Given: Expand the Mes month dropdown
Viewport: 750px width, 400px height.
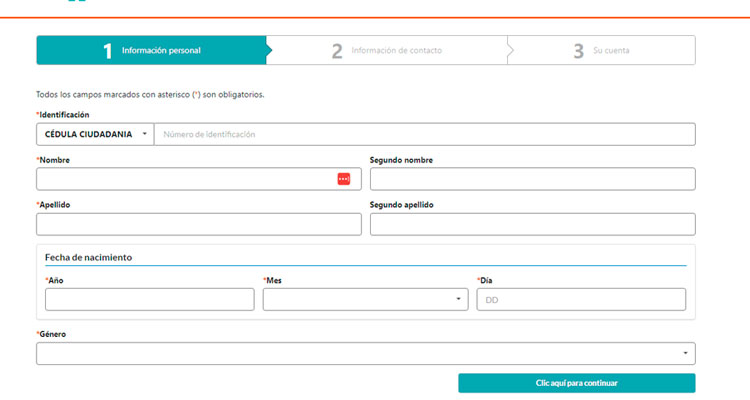Looking at the screenshot, I should point(365,300).
